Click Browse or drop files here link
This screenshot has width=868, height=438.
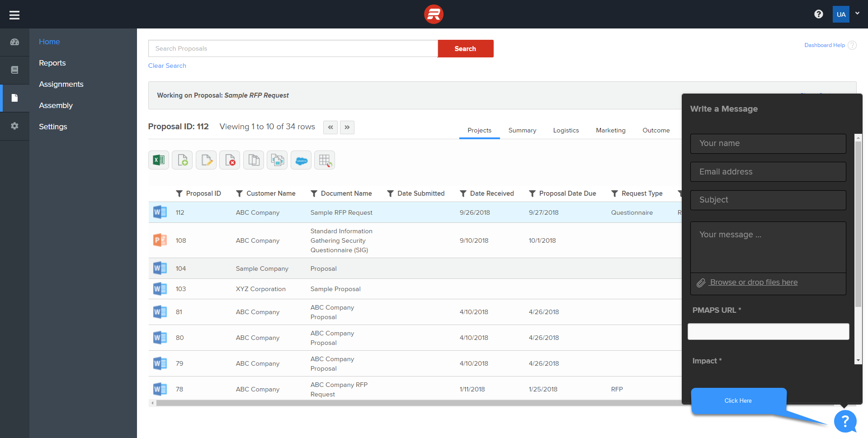(754, 282)
